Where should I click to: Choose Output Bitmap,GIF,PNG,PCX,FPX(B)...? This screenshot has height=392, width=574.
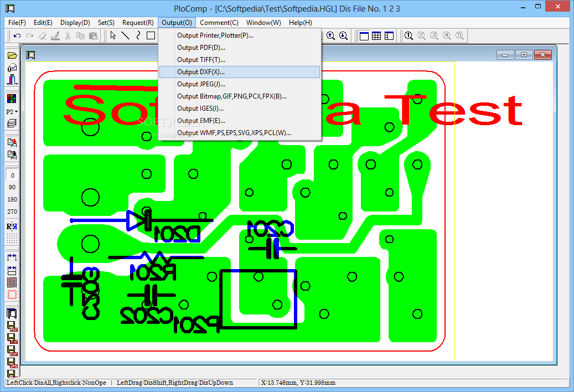tap(240, 96)
